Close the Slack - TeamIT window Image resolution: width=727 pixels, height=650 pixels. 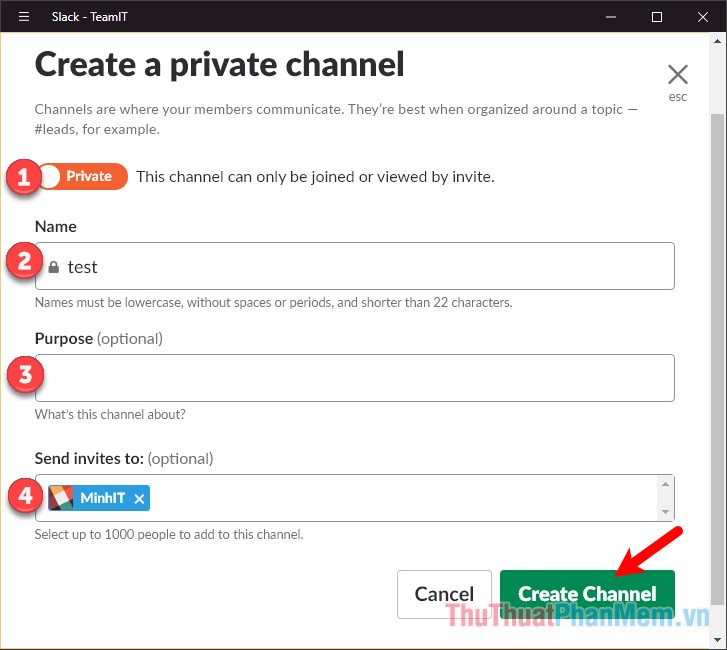(x=702, y=17)
